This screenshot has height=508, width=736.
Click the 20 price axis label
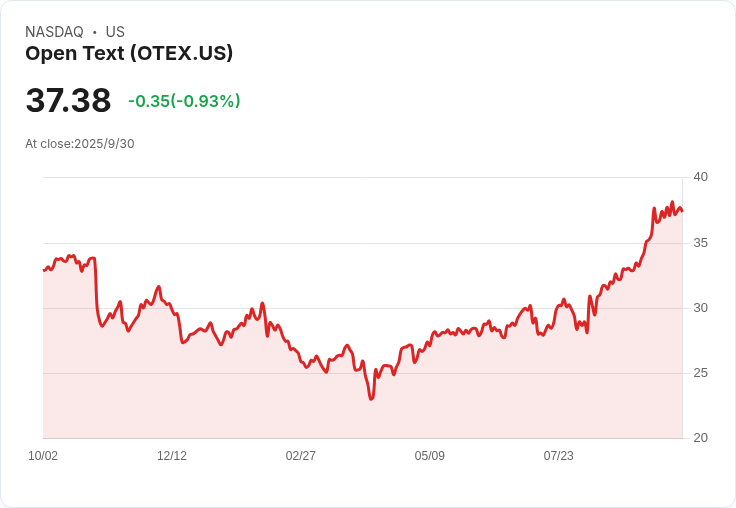point(700,438)
